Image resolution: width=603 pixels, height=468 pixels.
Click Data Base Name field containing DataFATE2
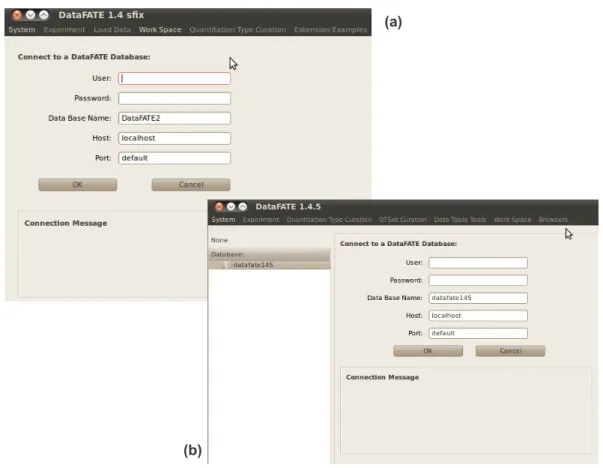pyautogui.click(x=175, y=118)
